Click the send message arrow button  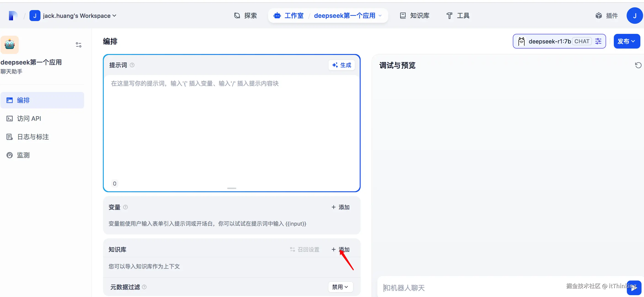click(634, 288)
